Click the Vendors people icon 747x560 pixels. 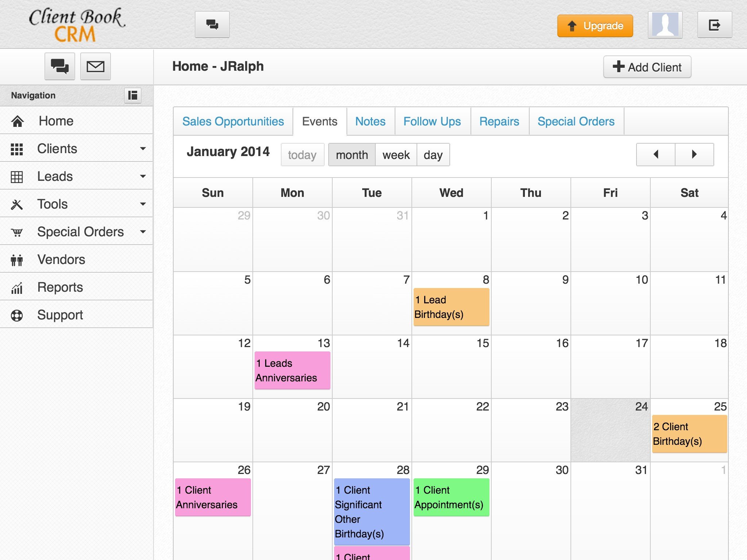click(17, 260)
